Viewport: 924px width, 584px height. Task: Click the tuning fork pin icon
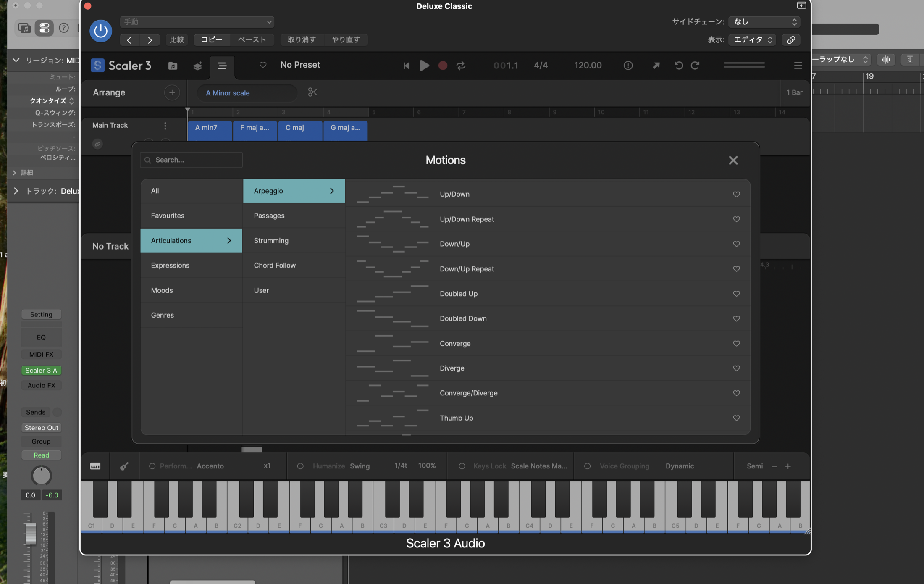coord(656,65)
